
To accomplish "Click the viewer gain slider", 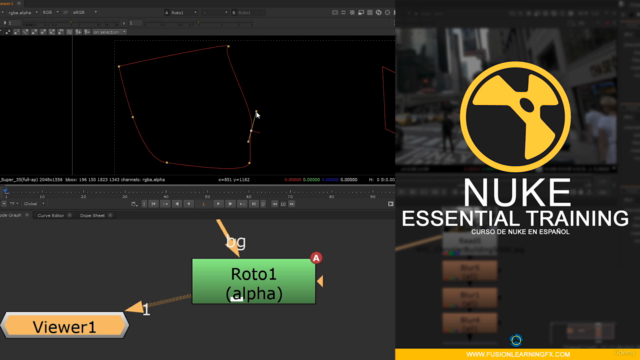I will pyautogui.click(x=71, y=23).
